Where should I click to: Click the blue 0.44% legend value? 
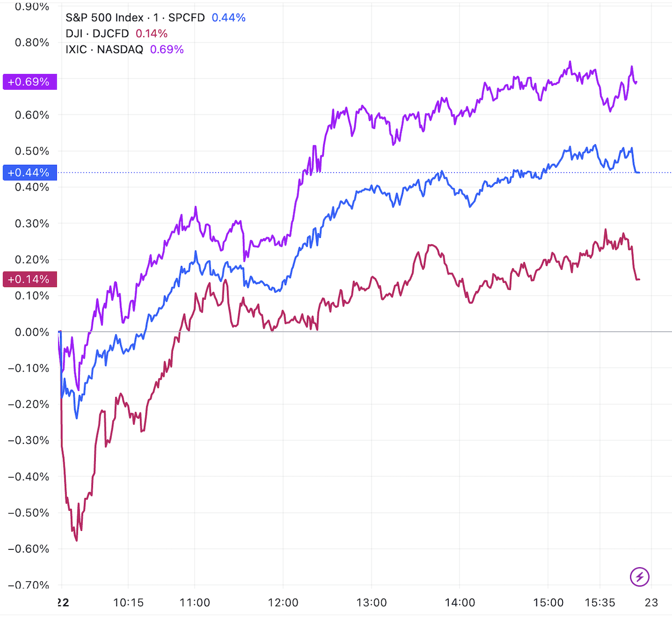(x=228, y=18)
